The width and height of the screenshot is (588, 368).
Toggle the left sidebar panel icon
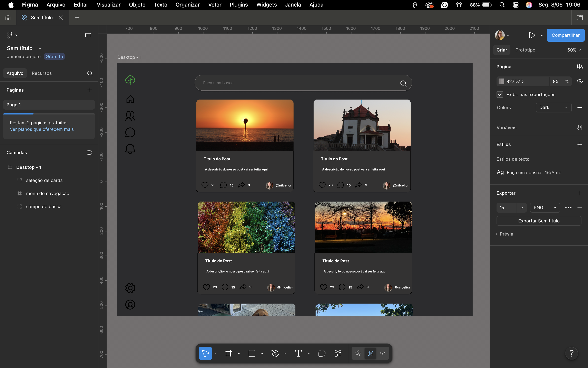click(88, 35)
